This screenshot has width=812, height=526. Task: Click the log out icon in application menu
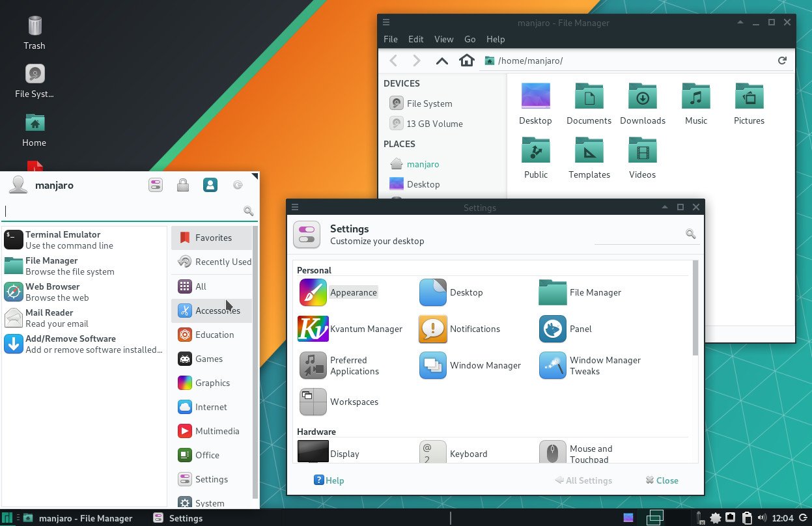click(238, 185)
